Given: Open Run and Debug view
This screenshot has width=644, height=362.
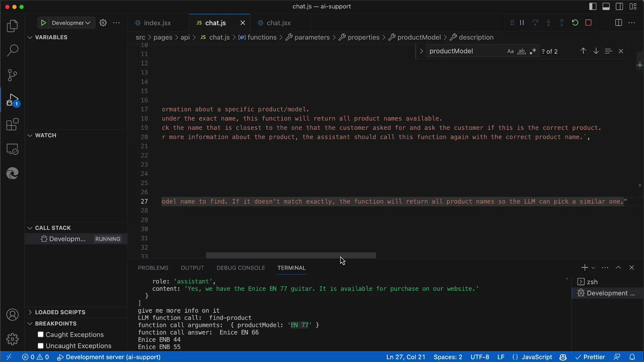Looking at the screenshot, I should pos(12,100).
